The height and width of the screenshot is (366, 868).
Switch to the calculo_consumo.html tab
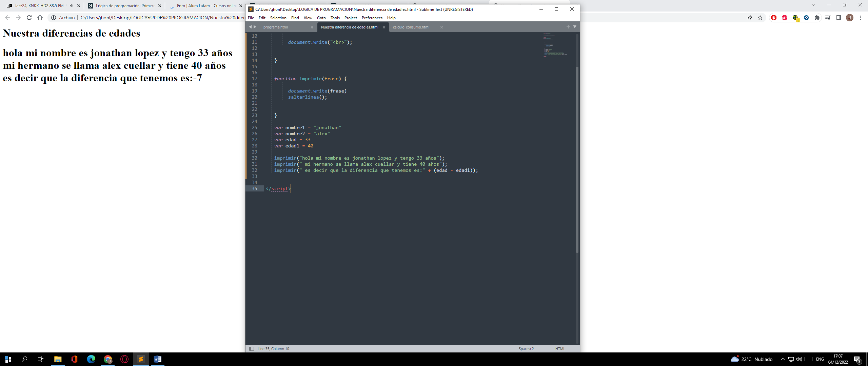point(411,27)
